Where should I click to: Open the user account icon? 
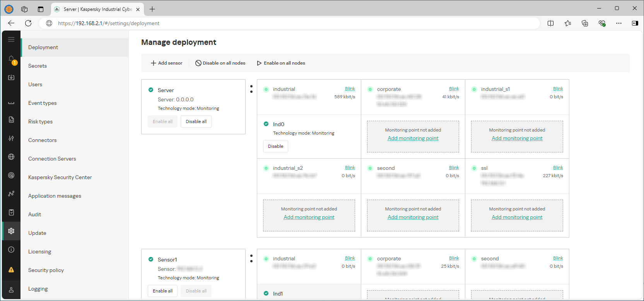coord(11,290)
